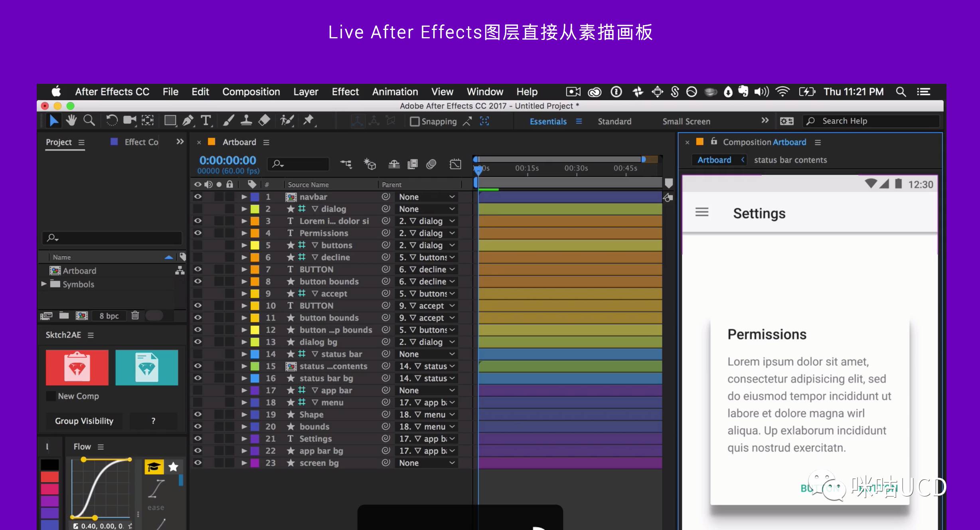Hide the Permissions layer eye icon
Image resolution: width=980 pixels, height=530 pixels.
click(198, 233)
